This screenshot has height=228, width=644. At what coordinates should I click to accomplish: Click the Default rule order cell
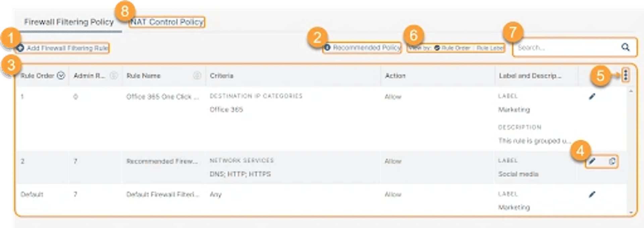[x=32, y=194]
